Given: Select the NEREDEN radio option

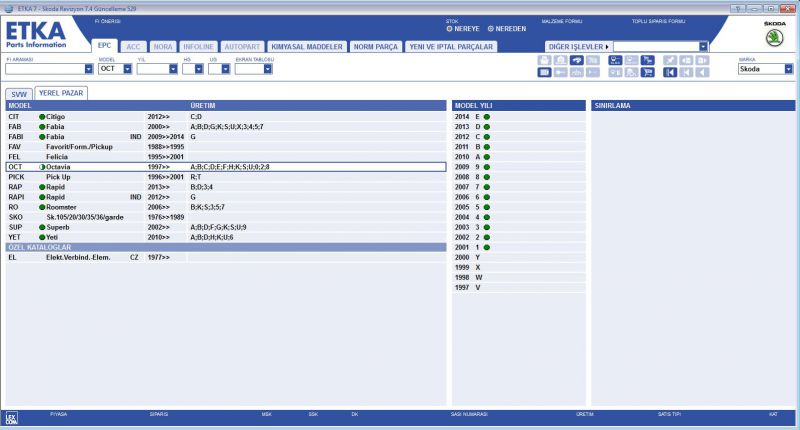Looking at the screenshot, I should (x=491, y=29).
